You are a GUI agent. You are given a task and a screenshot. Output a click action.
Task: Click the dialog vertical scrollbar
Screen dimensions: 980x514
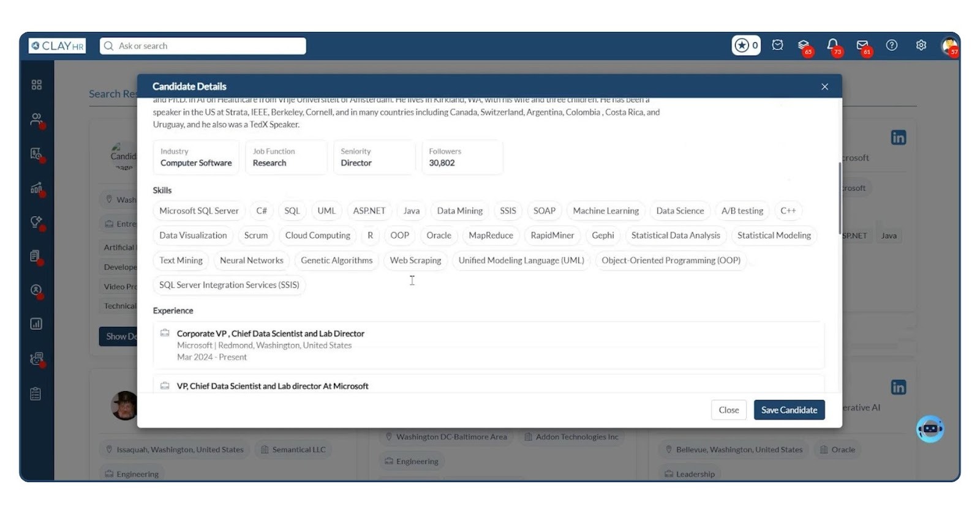click(840, 198)
